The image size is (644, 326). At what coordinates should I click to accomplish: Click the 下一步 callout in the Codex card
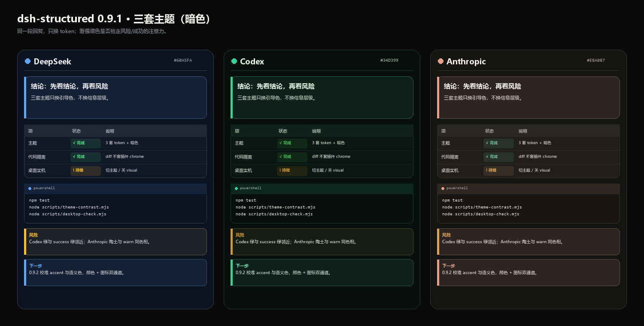pyautogui.click(x=322, y=272)
